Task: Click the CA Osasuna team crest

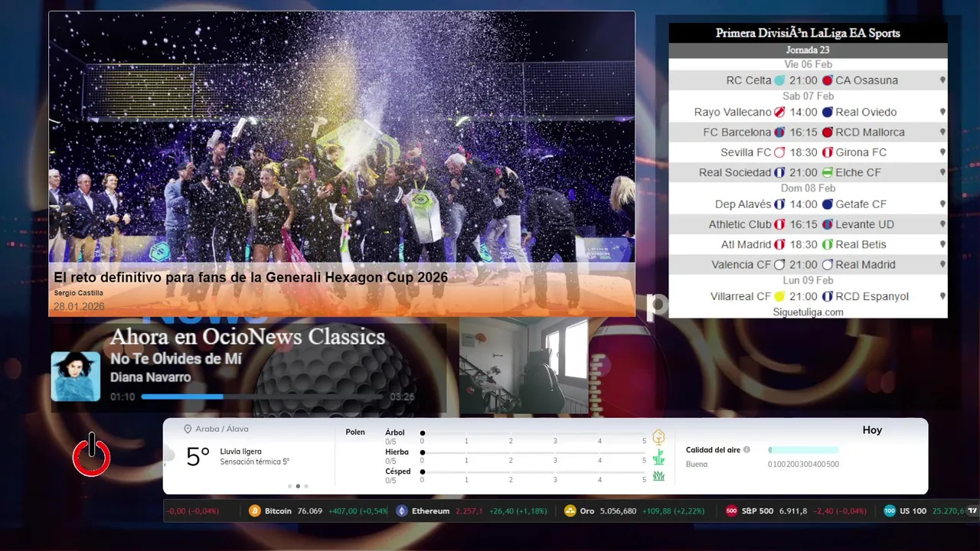Action: click(828, 80)
